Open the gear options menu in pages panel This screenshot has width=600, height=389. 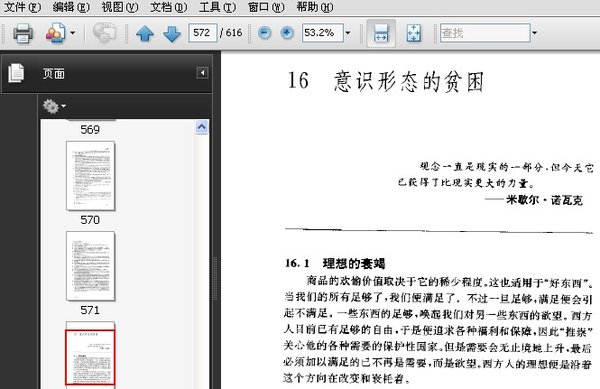(x=54, y=106)
